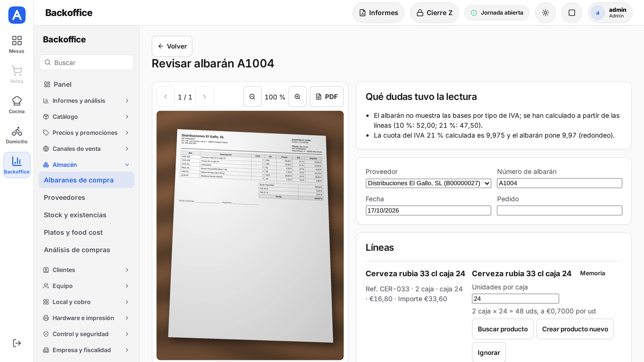Expand Informes y análisis section
This screenshot has height=362, width=644.
point(86,100)
